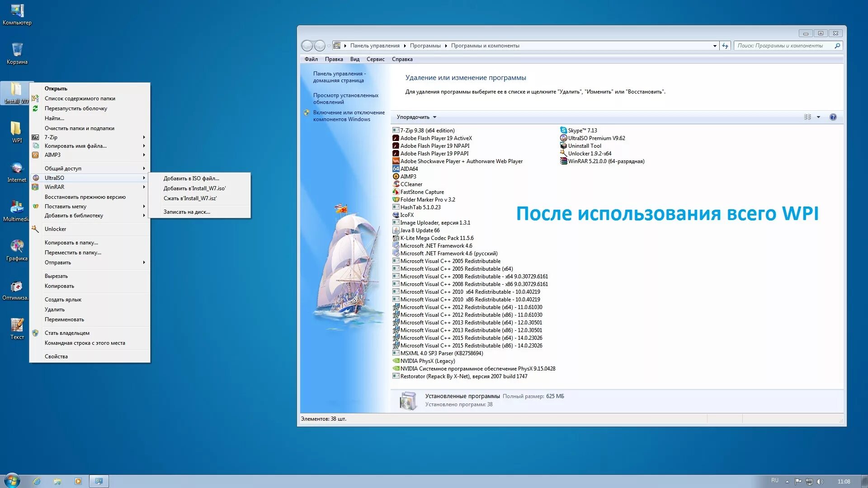
Task: Click the shield icon next to Стать владельцем
Action: (x=35, y=333)
